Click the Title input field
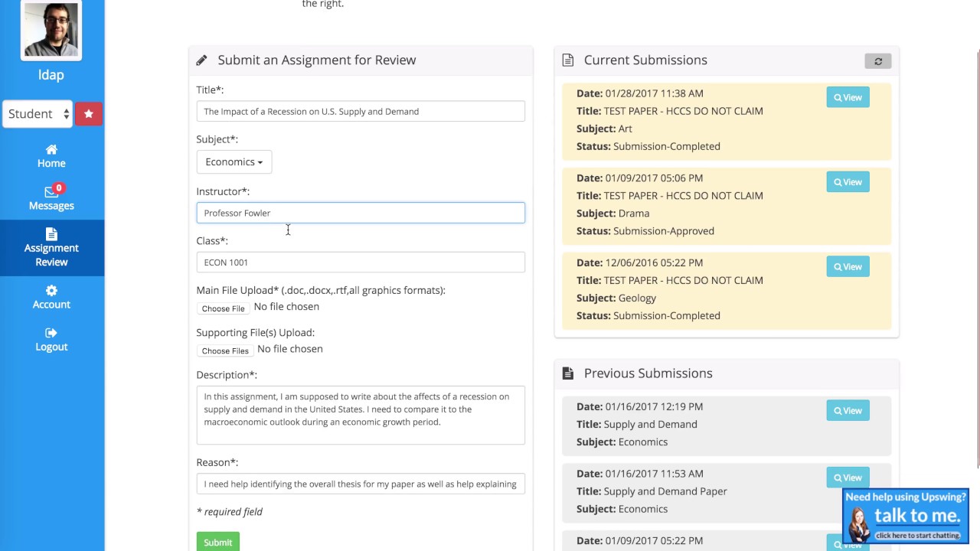 [x=360, y=112]
